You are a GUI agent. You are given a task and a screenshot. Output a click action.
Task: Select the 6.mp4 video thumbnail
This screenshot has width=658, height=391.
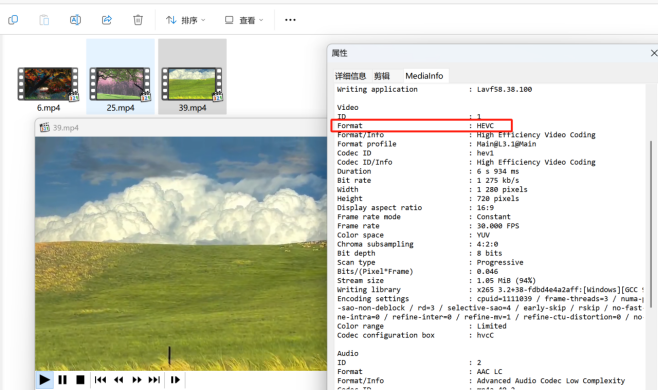48,84
